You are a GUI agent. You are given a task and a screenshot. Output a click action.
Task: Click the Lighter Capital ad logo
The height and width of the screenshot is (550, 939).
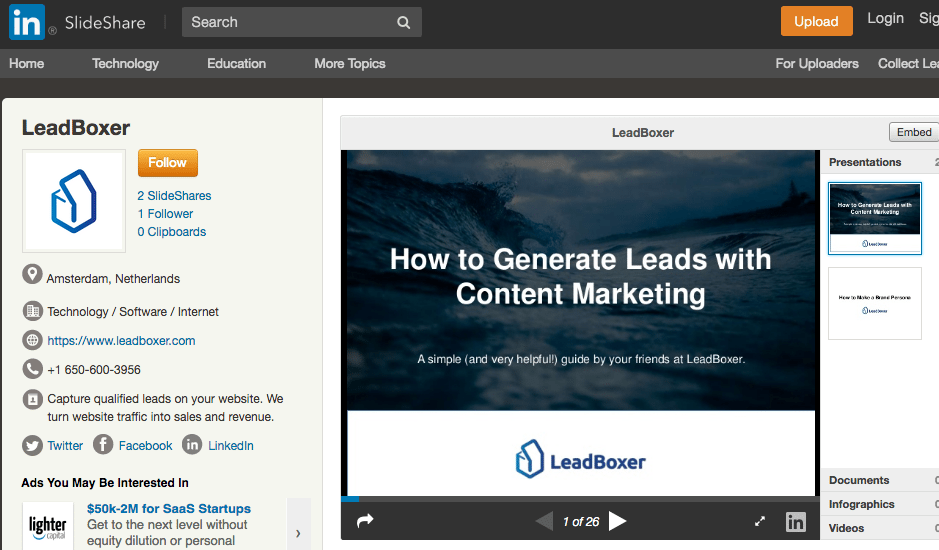coord(48,526)
